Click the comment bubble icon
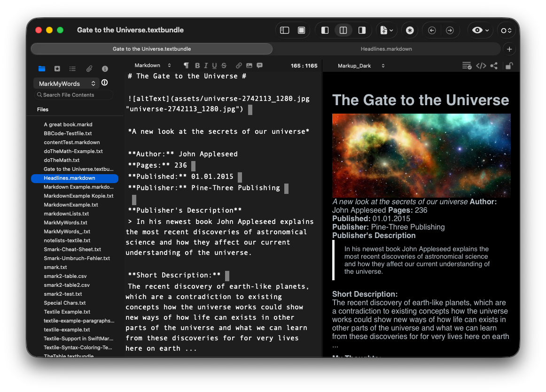The width and height of the screenshot is (546, 392). [x=259, y=66]
